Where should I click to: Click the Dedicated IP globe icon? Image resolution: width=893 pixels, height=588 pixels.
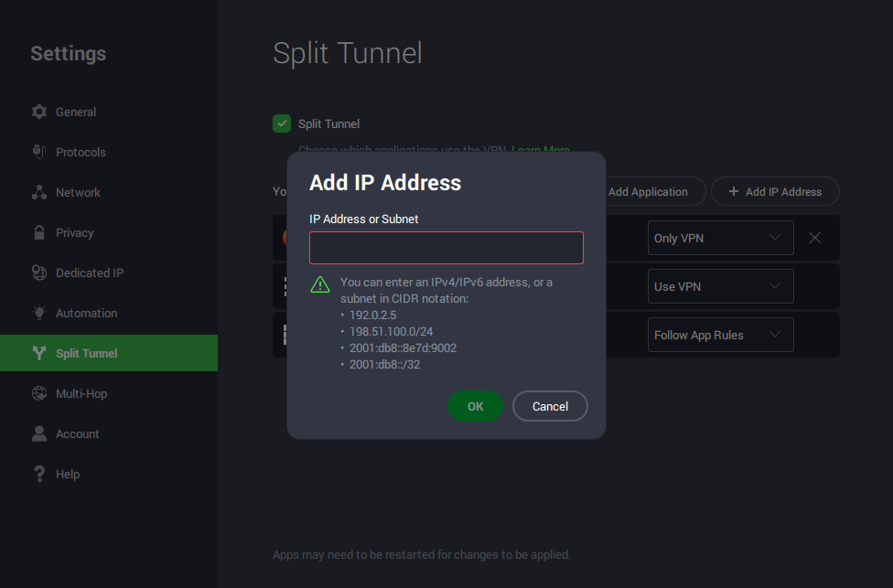coord(39,273)
